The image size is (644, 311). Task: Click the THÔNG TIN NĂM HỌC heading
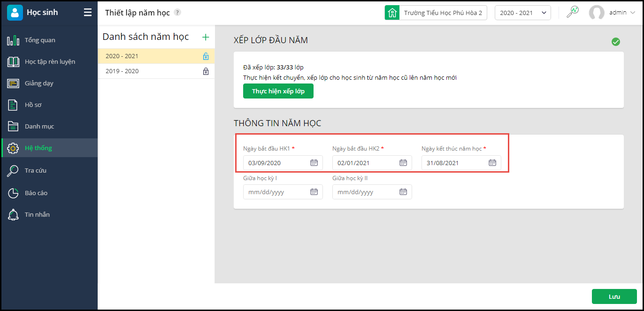(x=277, y=123)
